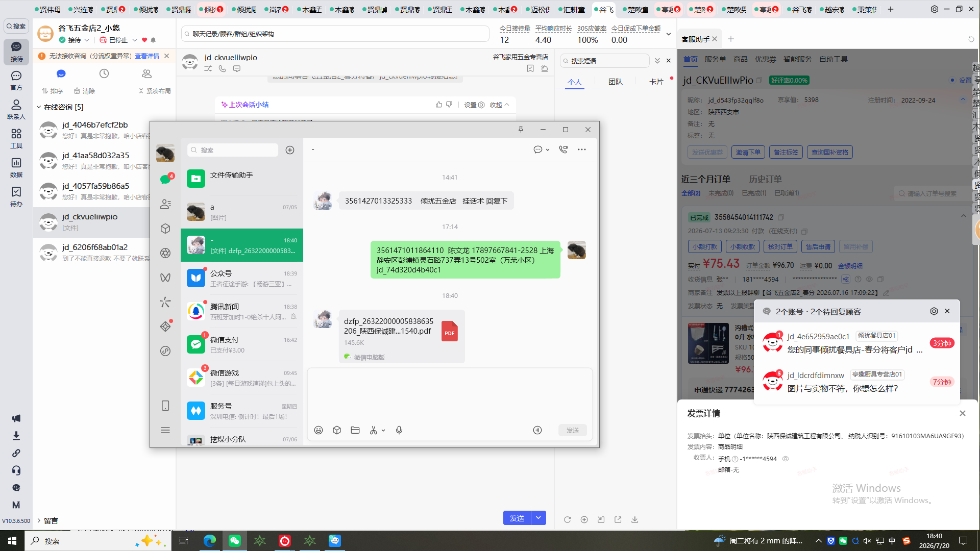Click the folder icon to send a file

(355, 430)
